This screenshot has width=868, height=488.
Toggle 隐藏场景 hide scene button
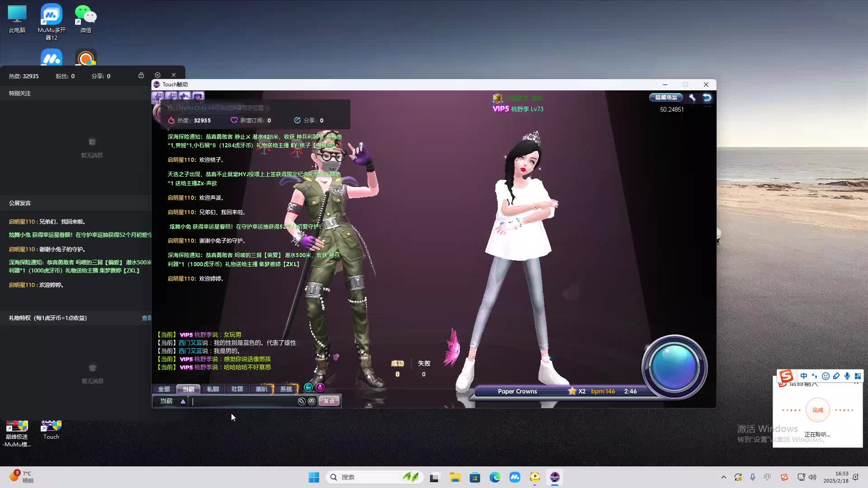coord(666,98)
